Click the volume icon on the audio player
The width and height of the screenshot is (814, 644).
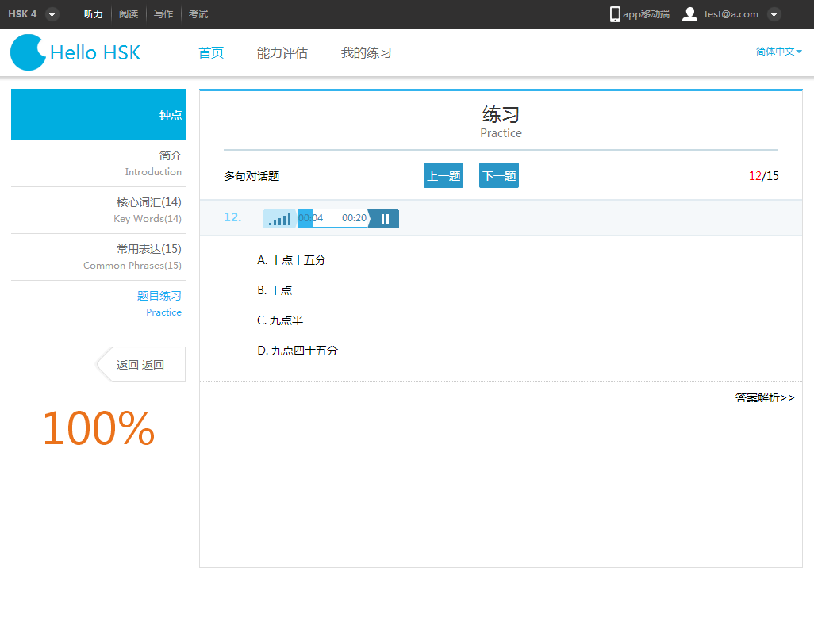coord(279,218)
